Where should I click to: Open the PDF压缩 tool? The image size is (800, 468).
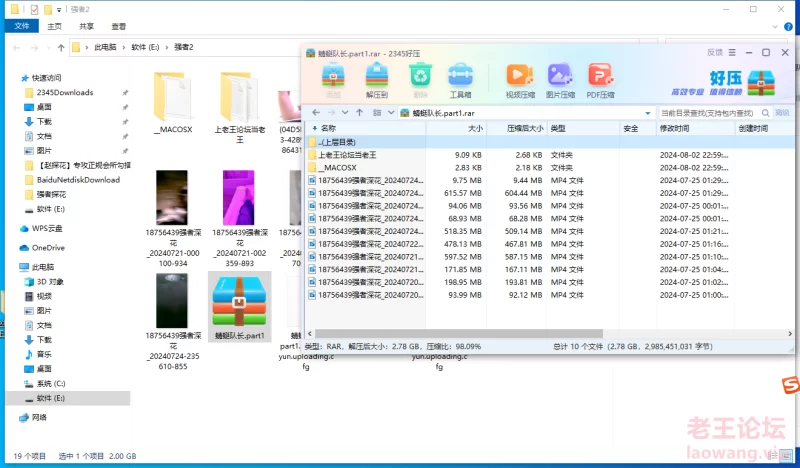(x=600, y=80)
